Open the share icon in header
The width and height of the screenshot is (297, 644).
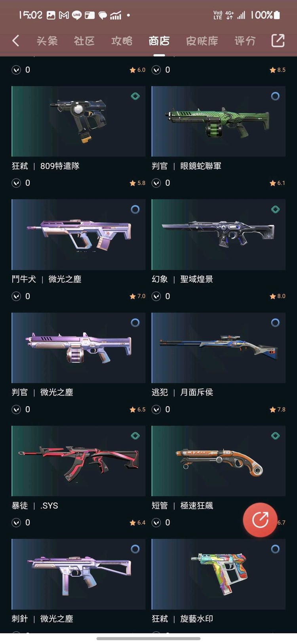[278, 40]
